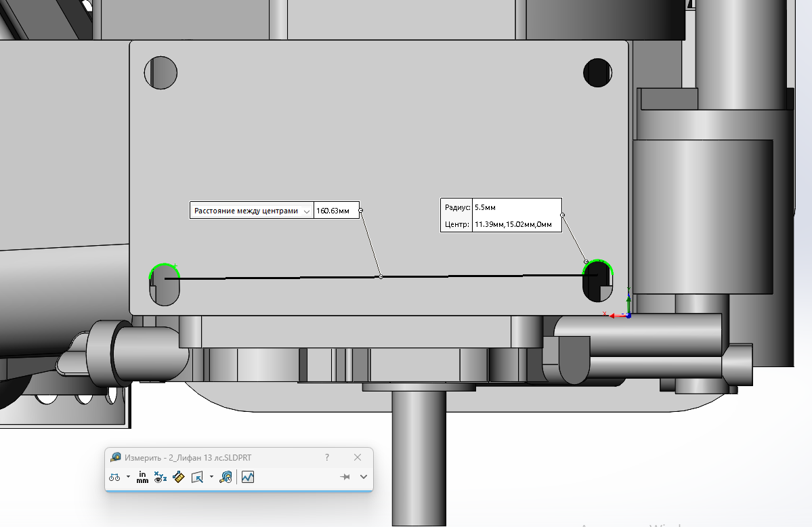812x527 pixels.
Task: Open the in/mm units and precision settings
Action: [142, 477]
